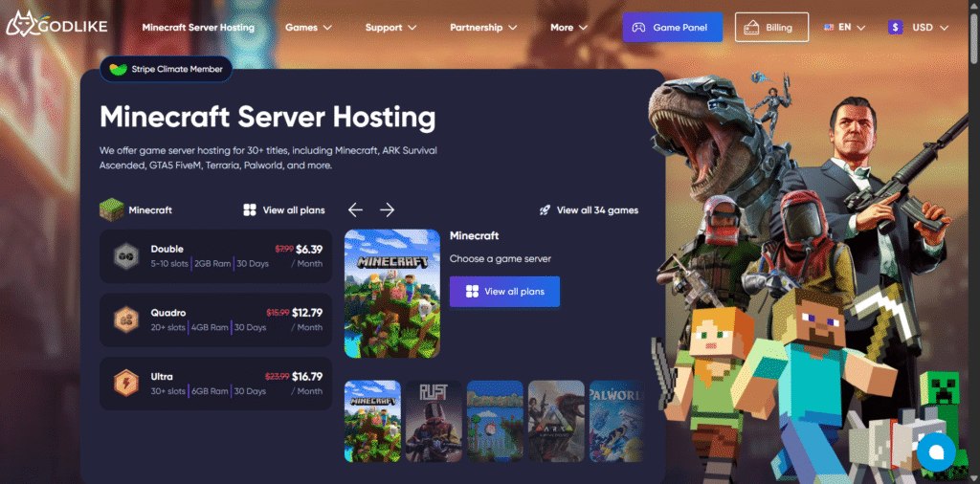Open the live chat bubble
980x484 pixels.
(936, 451)
